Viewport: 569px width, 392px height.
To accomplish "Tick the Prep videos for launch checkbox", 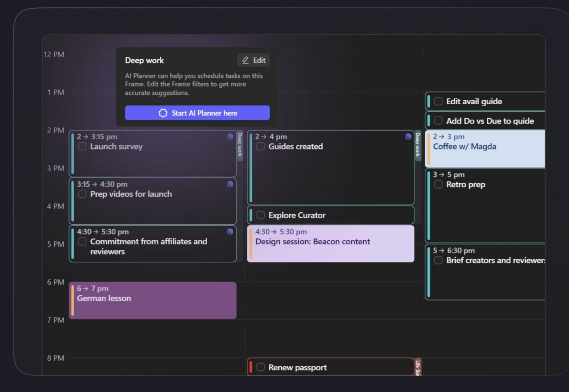I will [82, 194].
